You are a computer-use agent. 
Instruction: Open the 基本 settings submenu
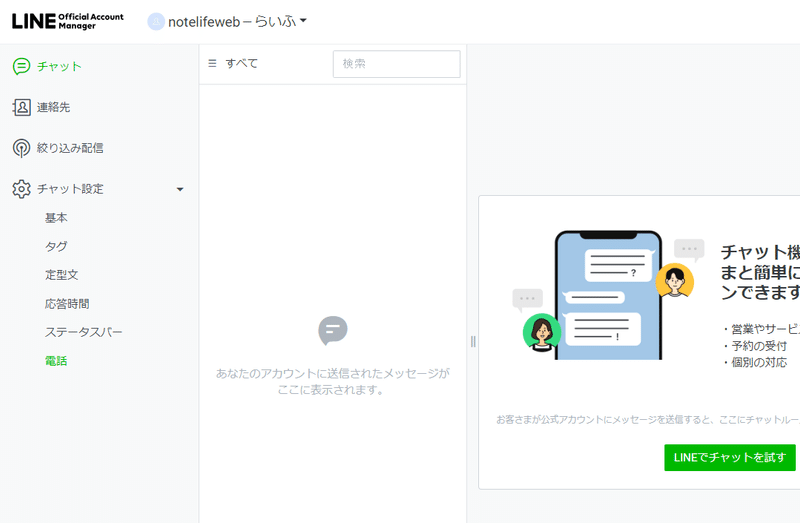point(56,218)
